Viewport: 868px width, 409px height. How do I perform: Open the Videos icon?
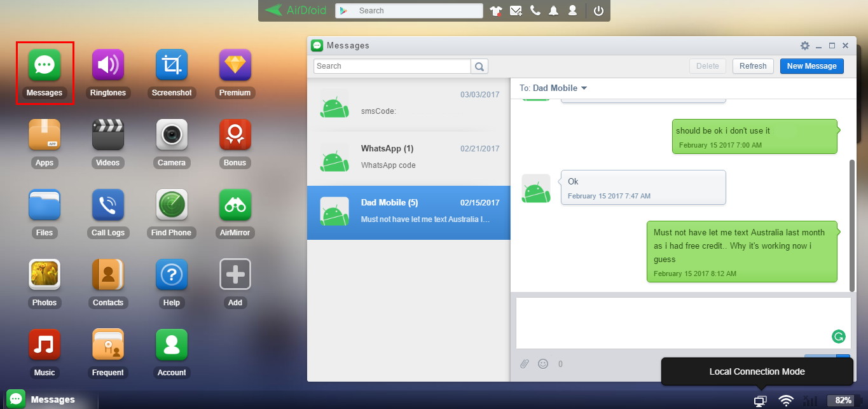(x=108, y=135)
